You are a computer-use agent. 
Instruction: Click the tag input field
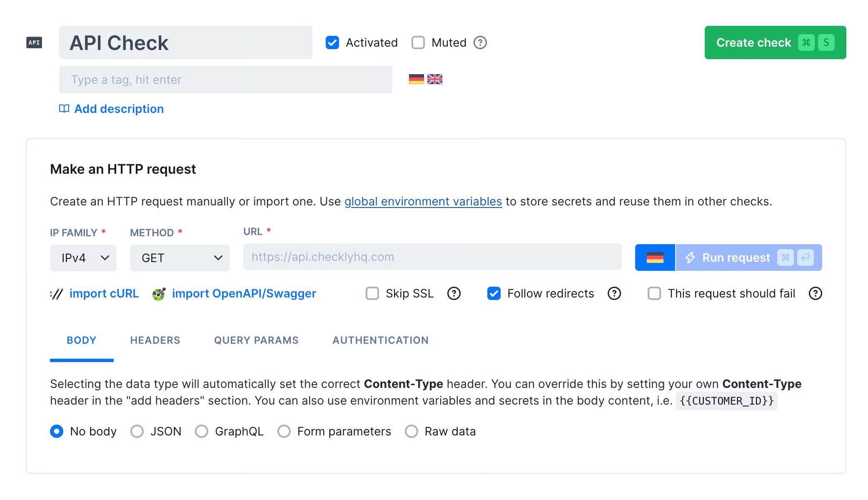point(226,80)
